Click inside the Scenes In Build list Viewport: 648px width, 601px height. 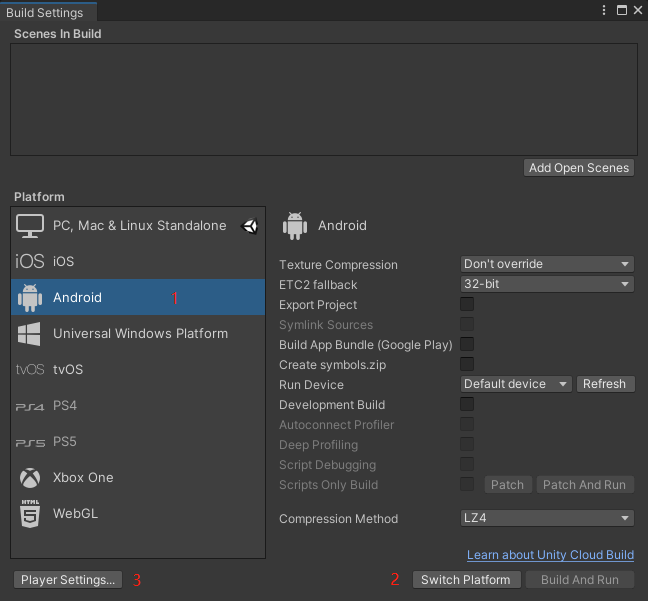point(324,100)
